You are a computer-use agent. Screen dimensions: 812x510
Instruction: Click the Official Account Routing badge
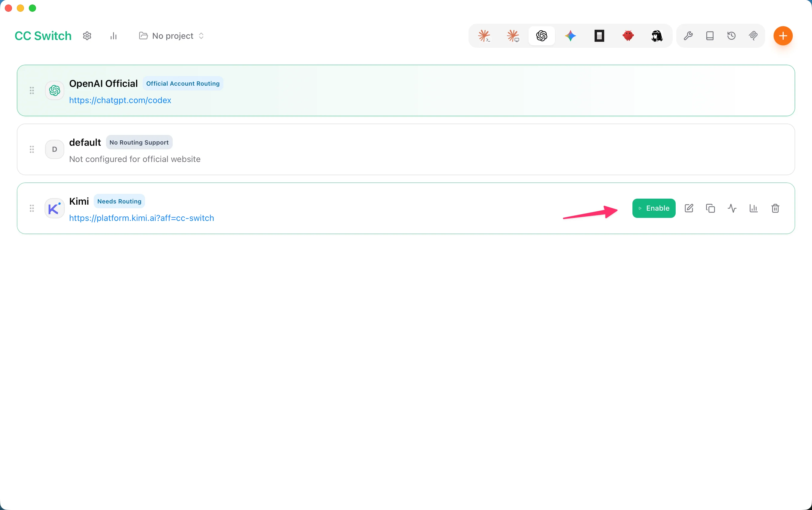tap(183, 83)
